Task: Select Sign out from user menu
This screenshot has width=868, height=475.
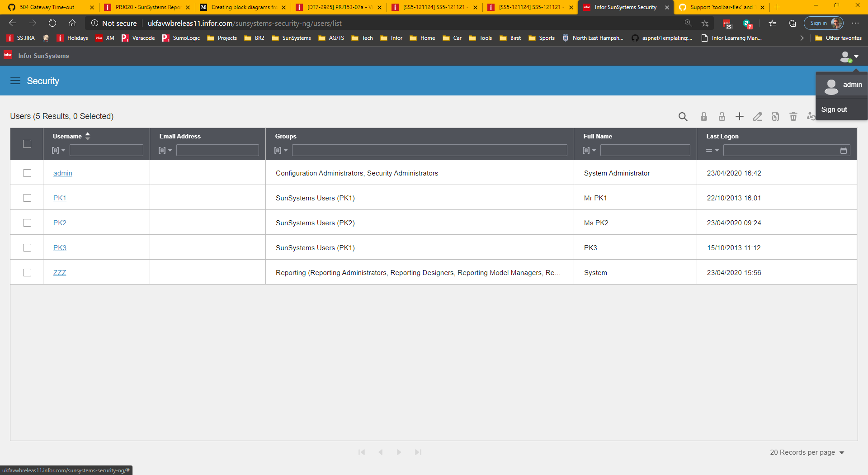Action: [834, 109]
